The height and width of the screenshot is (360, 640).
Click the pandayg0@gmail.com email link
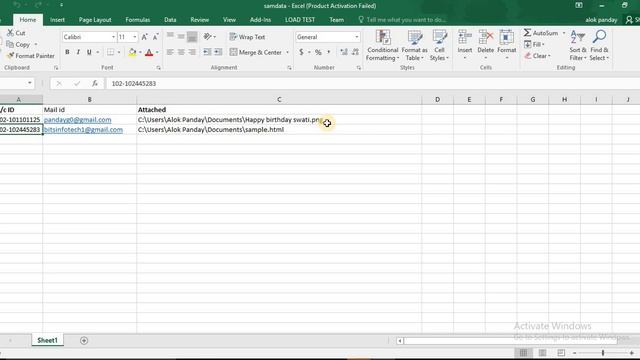pyautogui.click(x=78, y=120)
